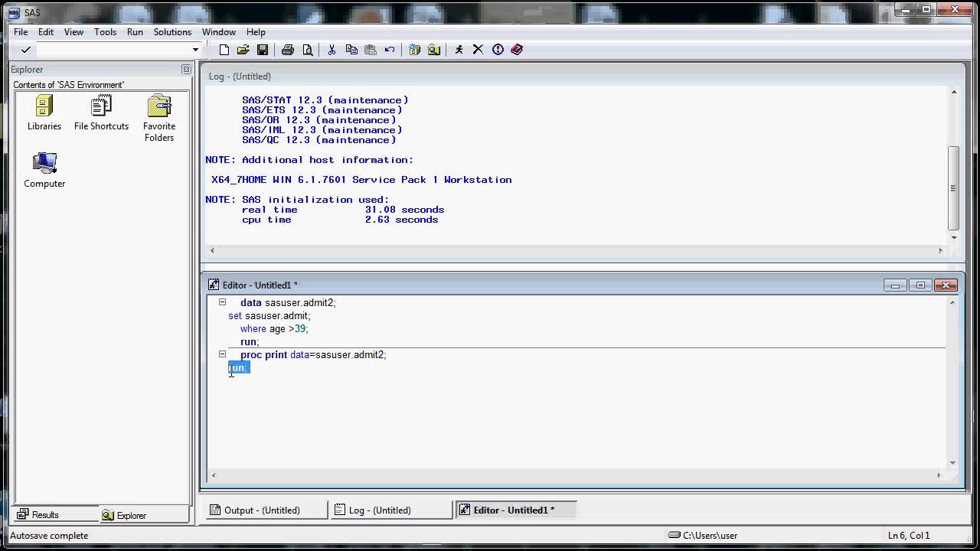The image size is (980, 551).
Task: Click 'SAS/STAT 12.3 (maintenance)' log line
Action: [x=325, y=100]
